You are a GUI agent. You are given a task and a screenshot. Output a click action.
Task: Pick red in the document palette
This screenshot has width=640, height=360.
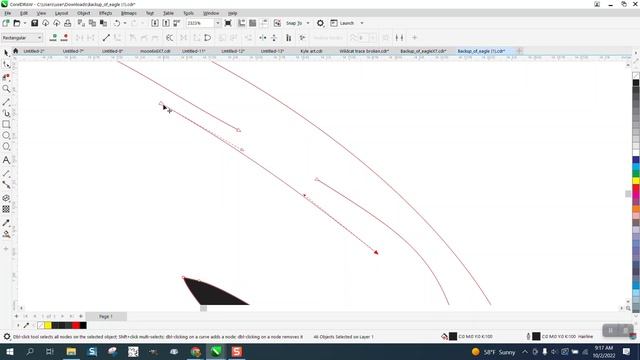click(x=76, y=325)
